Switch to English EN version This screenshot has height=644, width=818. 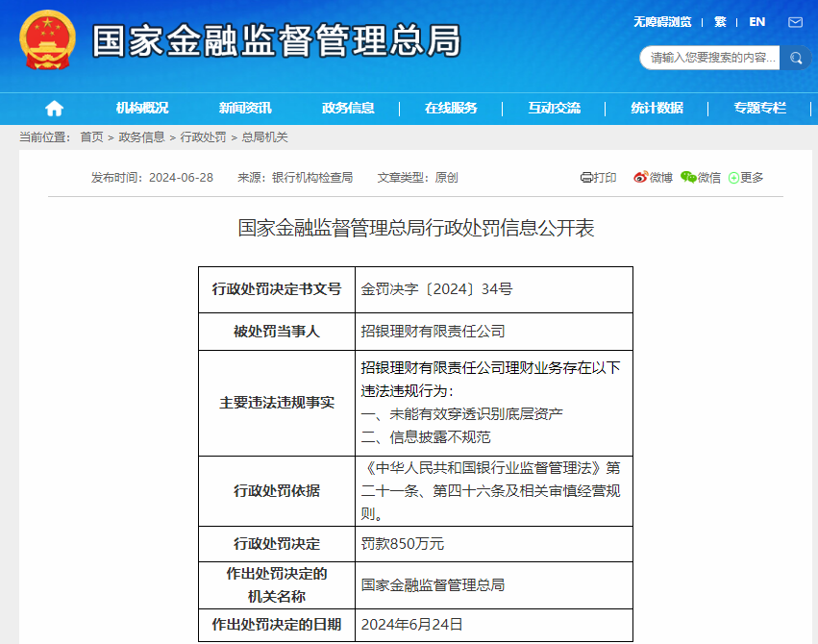coord(757,22)
